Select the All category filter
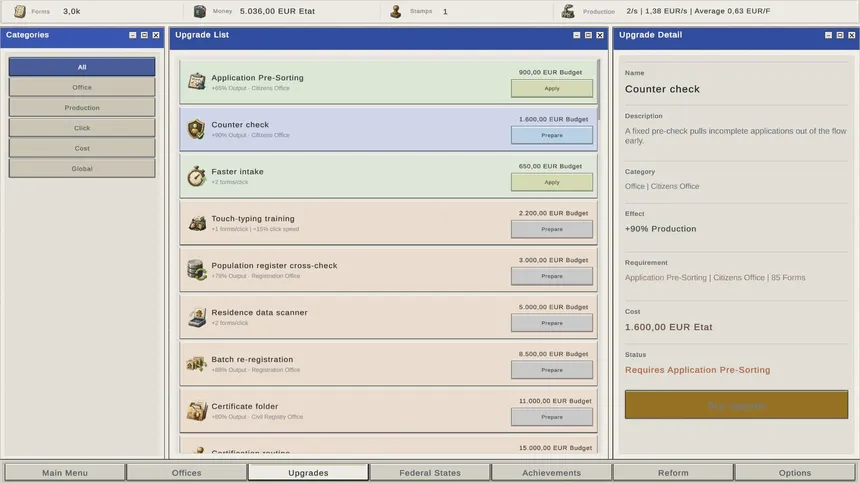Image resolution: width=860 pixels, height=484 pixels. click(x=82, y=67)
